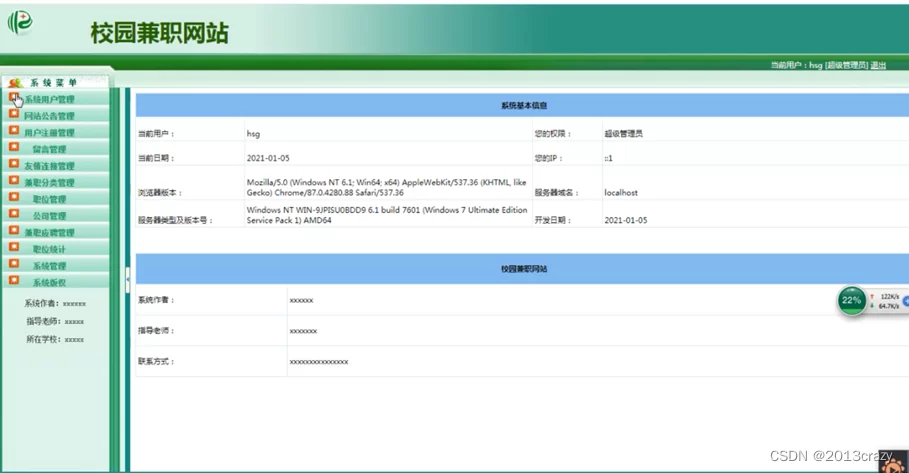This screenshot has width=909, height=473.
Task: Click the 退出 logout link
Action: pos(878,65)
